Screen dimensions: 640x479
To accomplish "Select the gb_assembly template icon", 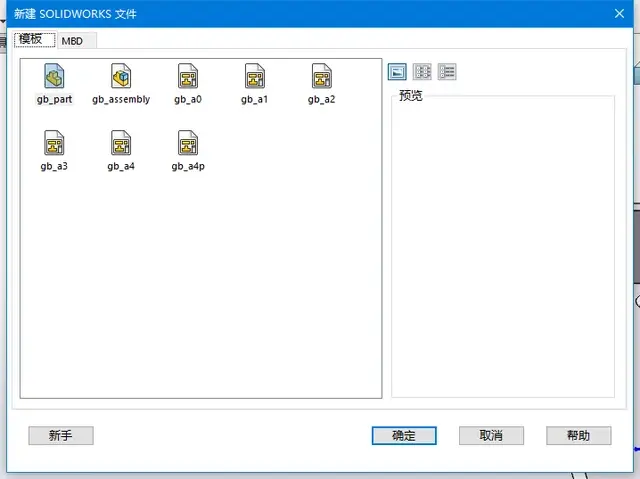I will pos(121,76).
